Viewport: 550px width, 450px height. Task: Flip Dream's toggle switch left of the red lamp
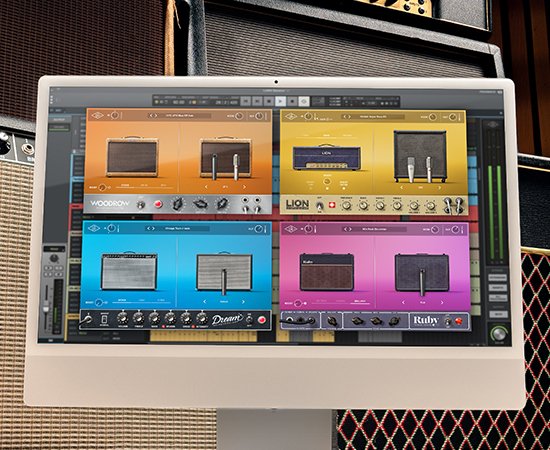(249, 320)
